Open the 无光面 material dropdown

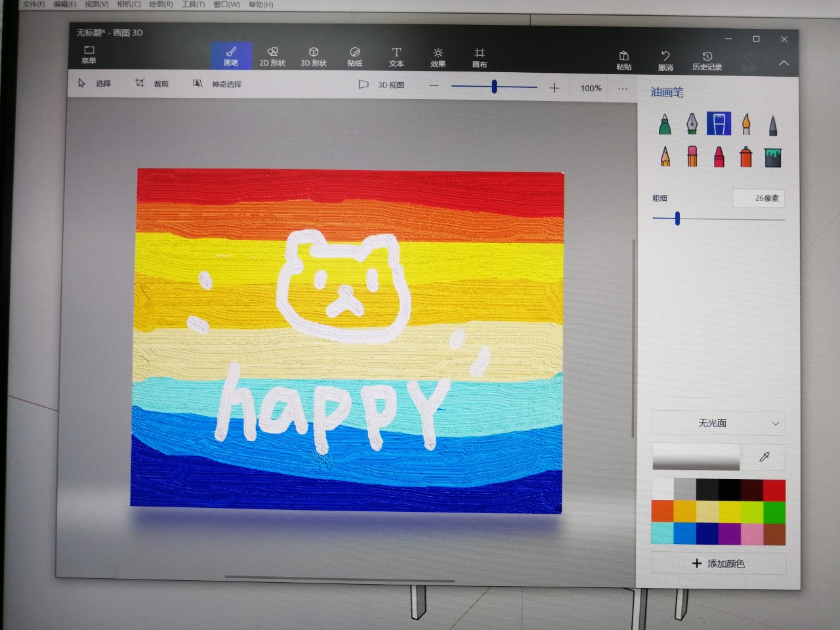[719, 423]
